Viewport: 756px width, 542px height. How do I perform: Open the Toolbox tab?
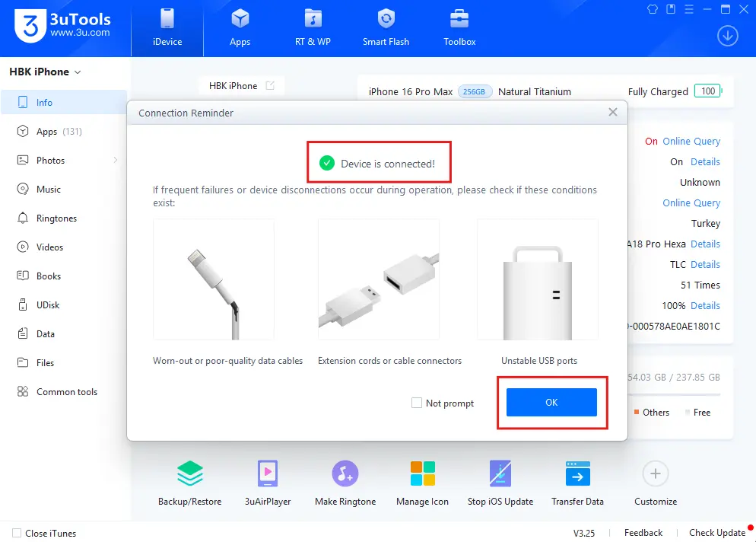pos(459,28)
